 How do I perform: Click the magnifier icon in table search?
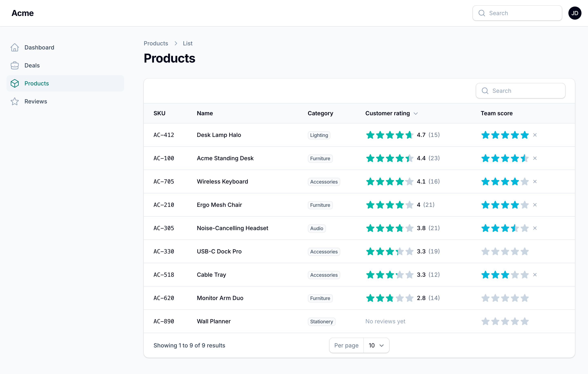[485, 91]
